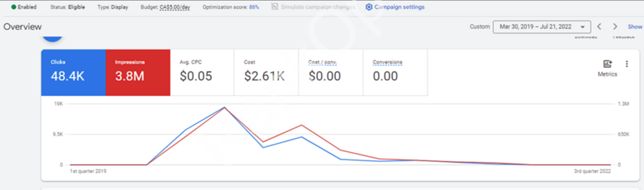Select the blue Clicks metric card
Viewport: 644px width, 190px height.
[73, 72]
